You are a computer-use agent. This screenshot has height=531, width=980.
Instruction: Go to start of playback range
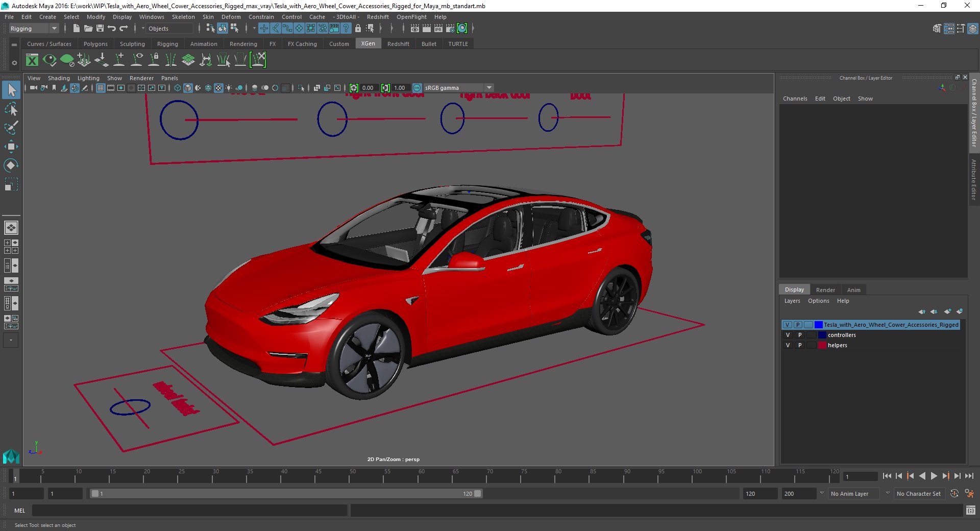pyautogui.click(x=887, y=476)
